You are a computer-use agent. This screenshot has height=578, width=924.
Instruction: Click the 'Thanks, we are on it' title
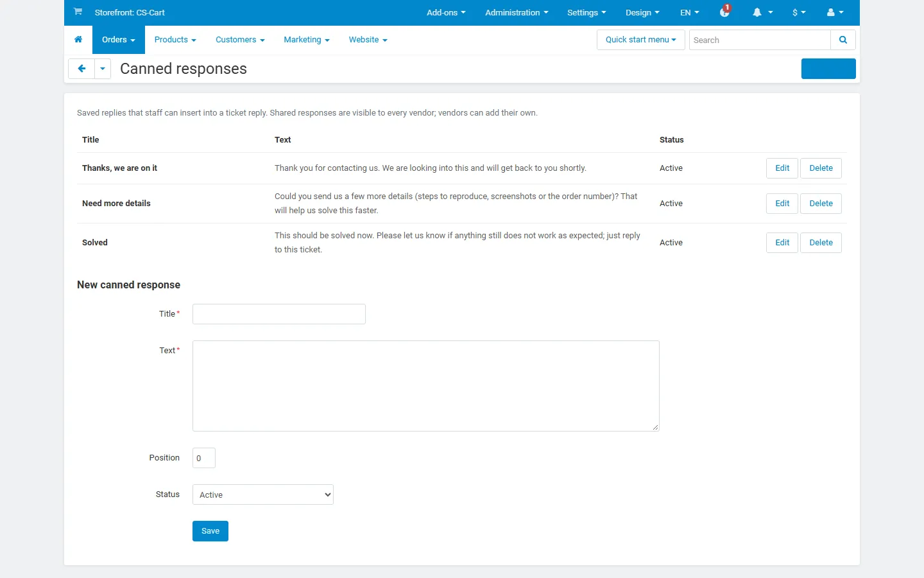pyautogui.click(x=119, y=168)
